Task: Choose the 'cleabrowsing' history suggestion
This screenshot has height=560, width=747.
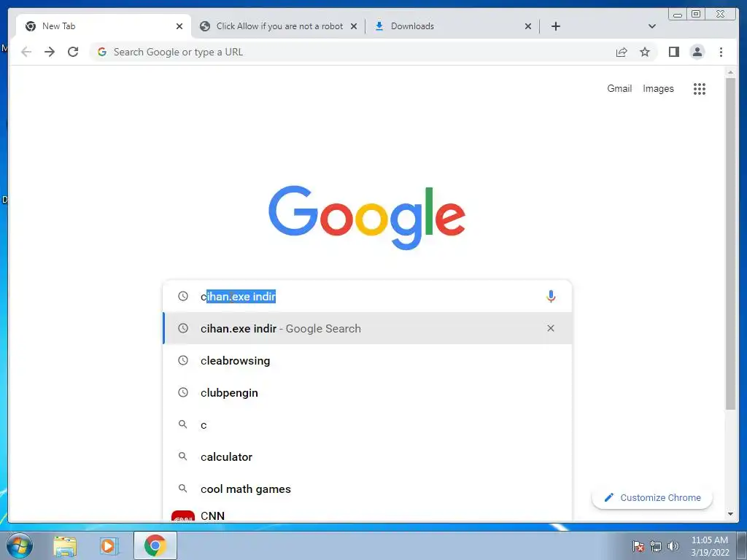Action: pyautogui.click(x=367, y=360)
